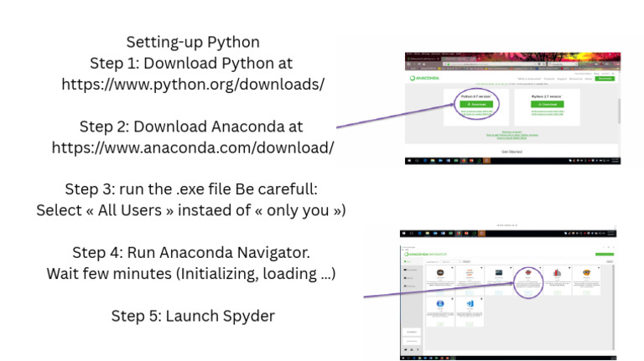644x361 pixels.
Task: Click the Documentation button in Navigator sidebar
Action: point(412,332)
